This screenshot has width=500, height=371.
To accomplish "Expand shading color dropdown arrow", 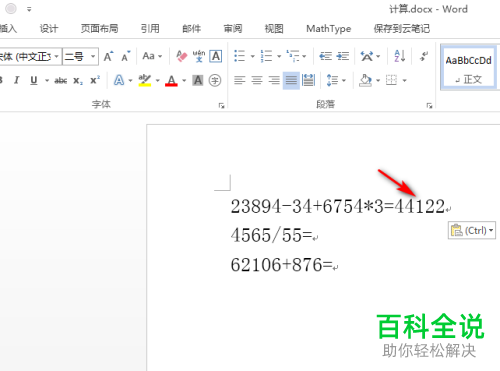I will coord(378,80).
